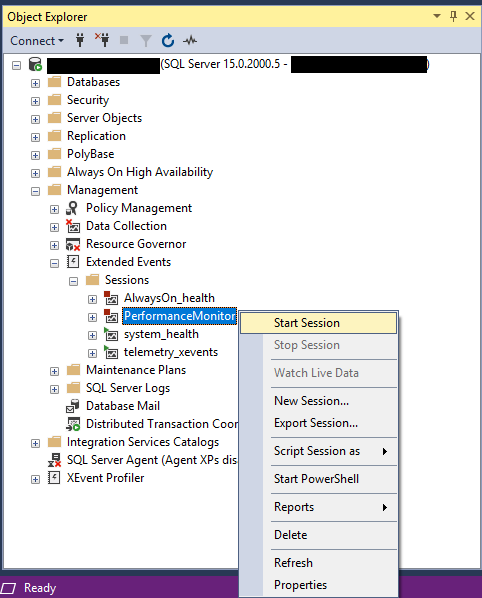This screenshot has width=482, height=598.
Task: Click the grayed Stop square icon in the toolbar
Action: [x=124, y=40]
